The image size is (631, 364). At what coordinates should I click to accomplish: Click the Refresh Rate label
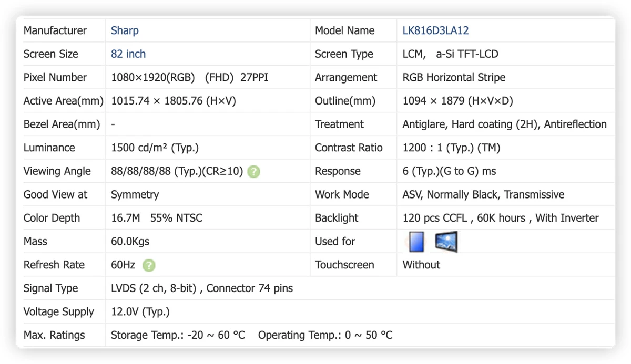pos(54,265)
